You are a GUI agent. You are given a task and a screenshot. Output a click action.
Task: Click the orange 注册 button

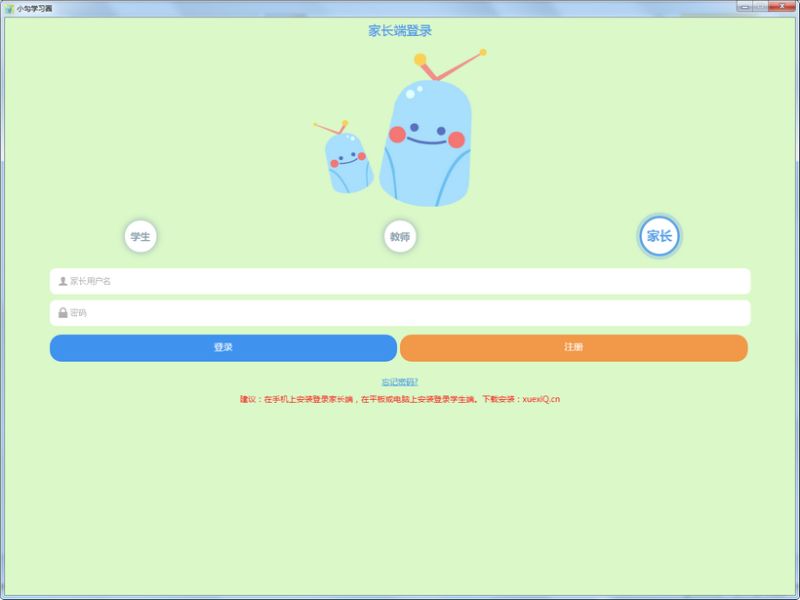tap(573, 345)
